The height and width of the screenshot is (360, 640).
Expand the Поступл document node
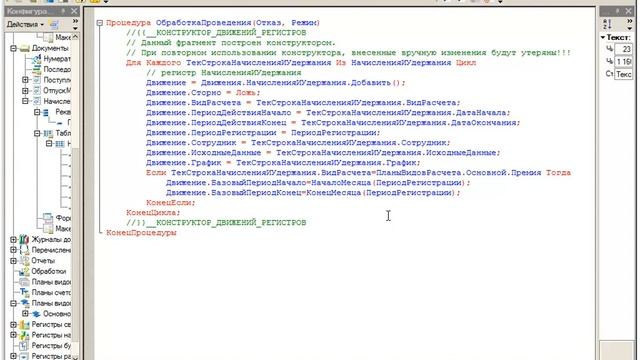[25, 80]
